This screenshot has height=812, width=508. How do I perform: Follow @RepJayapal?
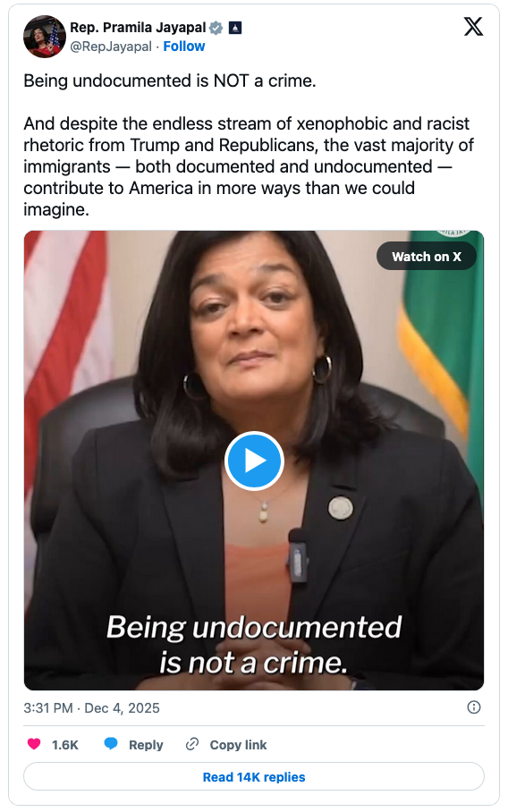coord(184,47)
